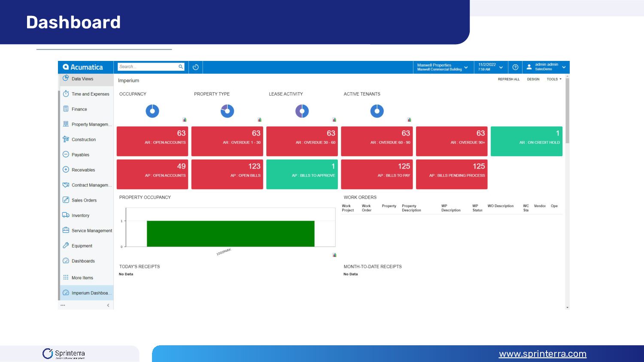This screenshot has width=644, height=362.
Task: Click the recent history clock icon
Action: coord(196,67)
